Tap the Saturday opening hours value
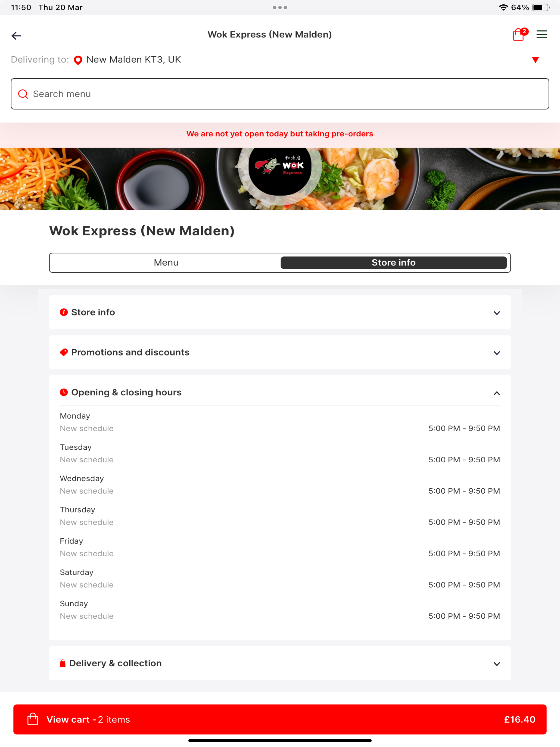 [x=464, y=585]
